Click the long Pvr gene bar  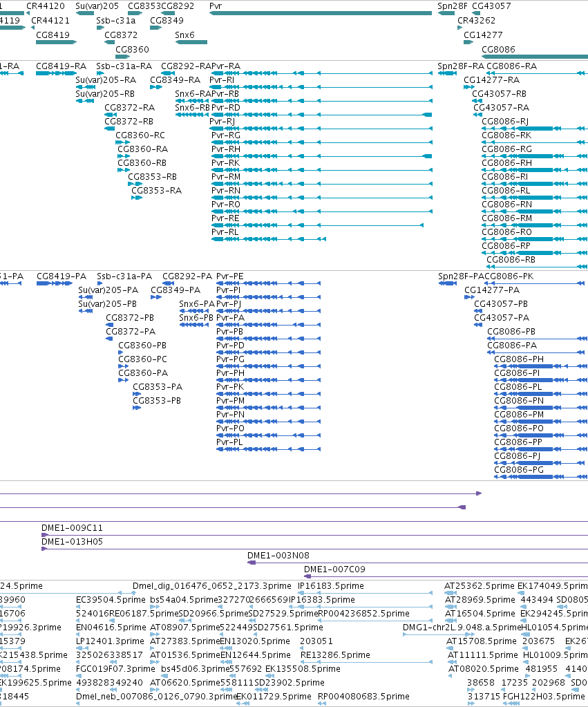point(321,13)
